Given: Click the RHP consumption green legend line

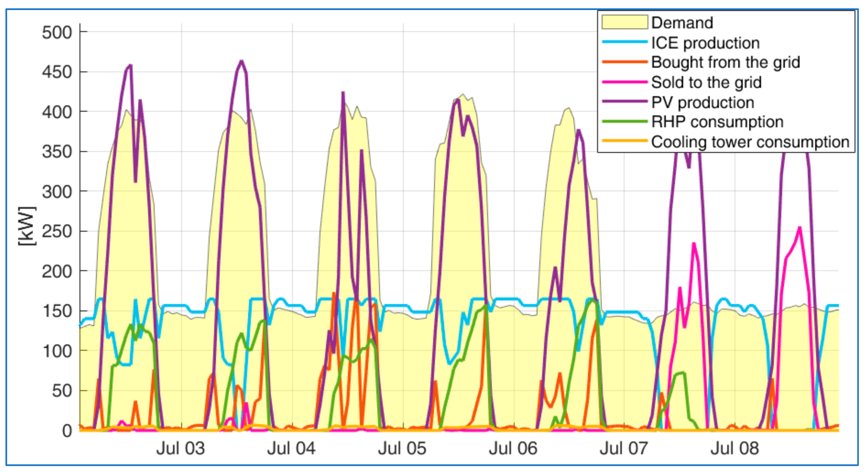Looking at the screenshot, I should (x=624, y=121).
